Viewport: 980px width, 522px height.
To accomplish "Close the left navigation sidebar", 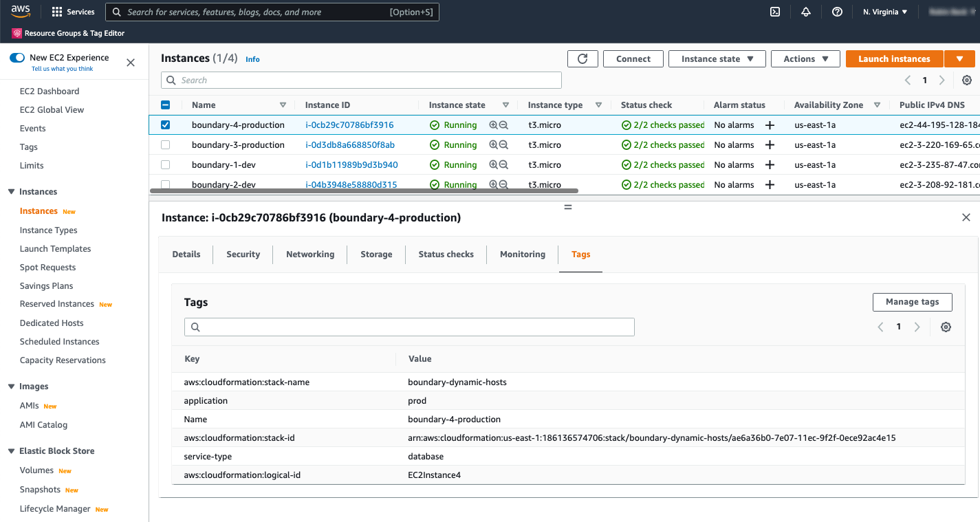I will click(131, 63).
